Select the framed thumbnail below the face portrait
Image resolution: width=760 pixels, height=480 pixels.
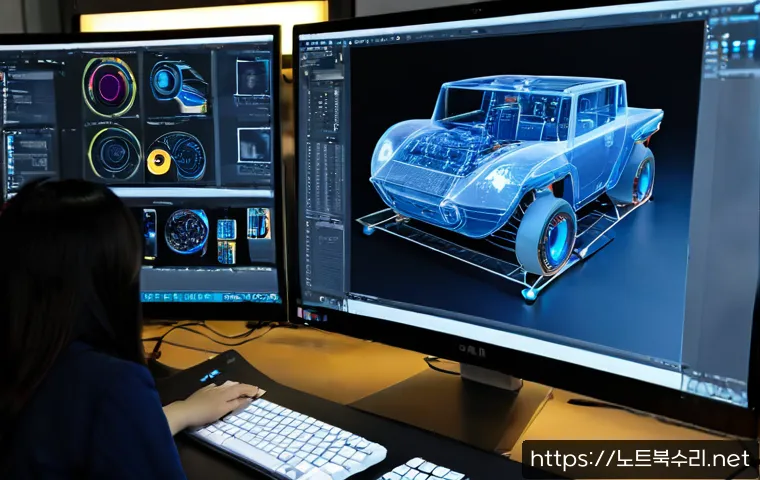coord(254,146)
